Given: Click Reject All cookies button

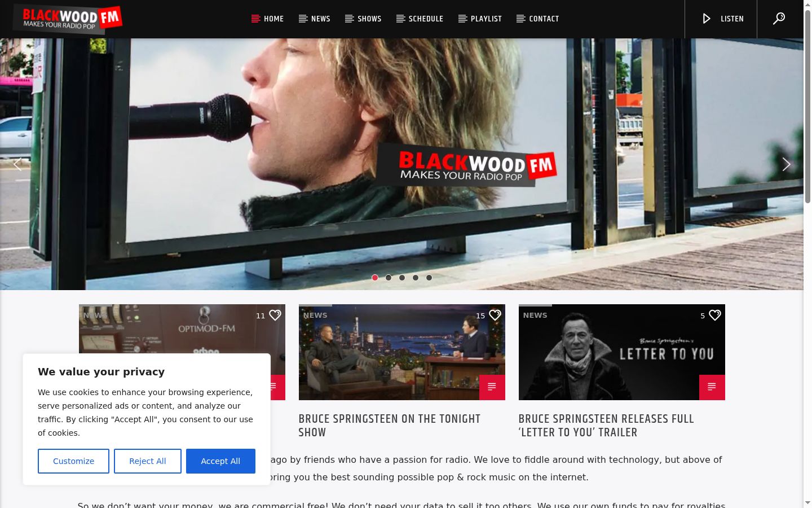Looking at the screenshot, I should pyautogui.click(x=148, y=461).
